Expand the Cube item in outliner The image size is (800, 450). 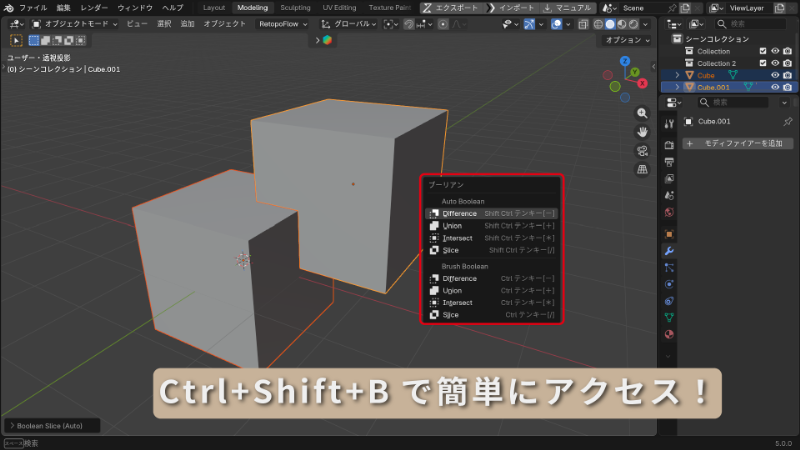click(x=678, y=75)
